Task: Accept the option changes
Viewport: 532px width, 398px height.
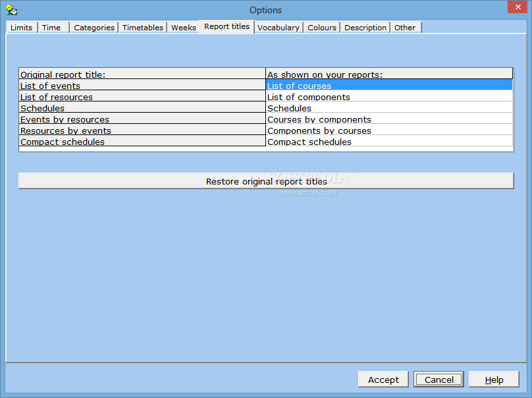Action: tap(383, 380)
